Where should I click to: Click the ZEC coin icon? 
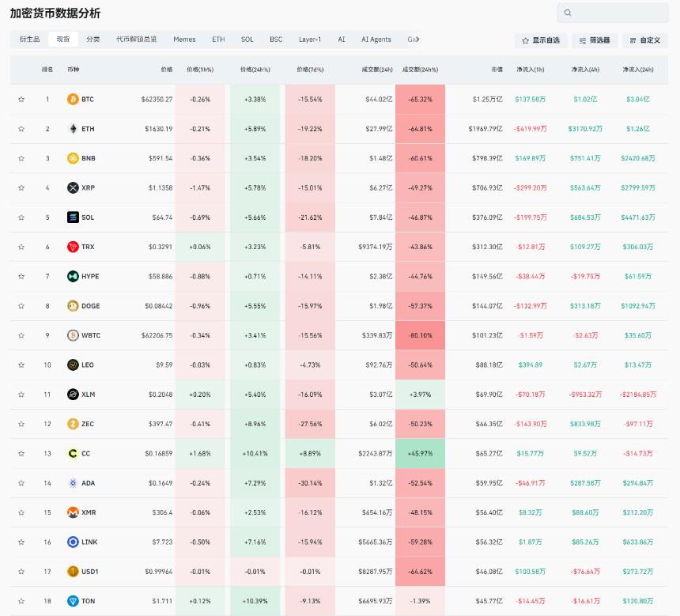coord(73,424)
